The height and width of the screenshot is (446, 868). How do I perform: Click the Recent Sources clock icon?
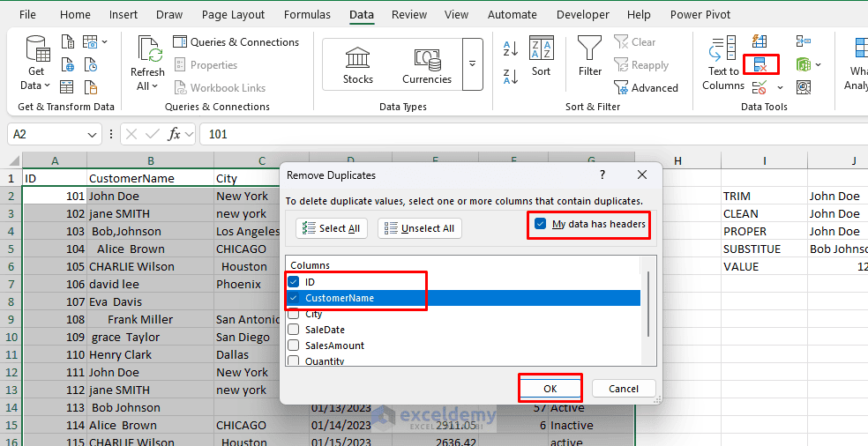click(x=91, y=64)
